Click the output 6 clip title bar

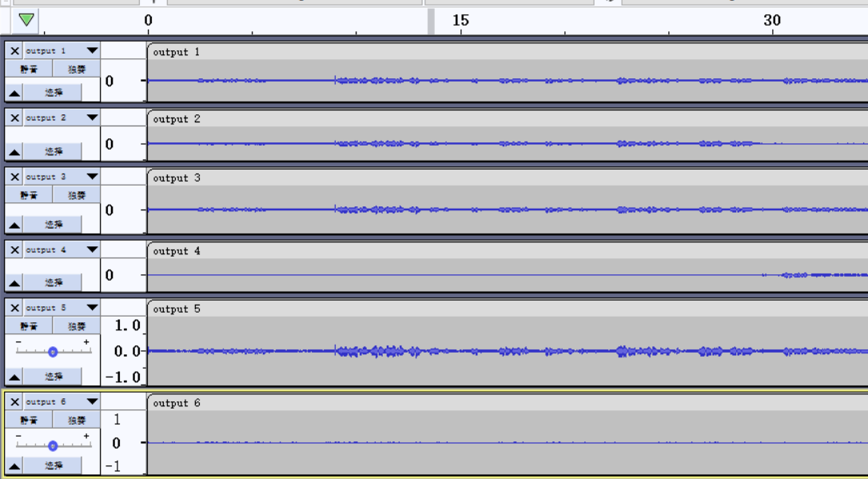click(508, 403)
